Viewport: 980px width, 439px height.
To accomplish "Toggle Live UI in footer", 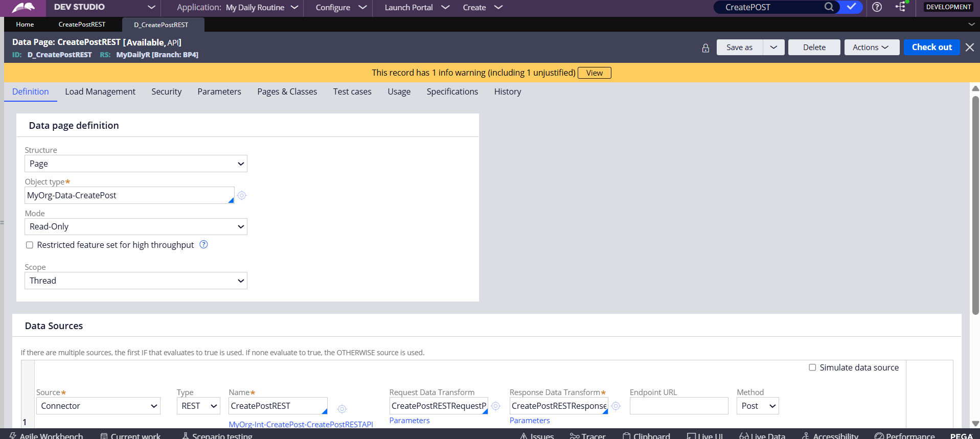I will 705,435.
